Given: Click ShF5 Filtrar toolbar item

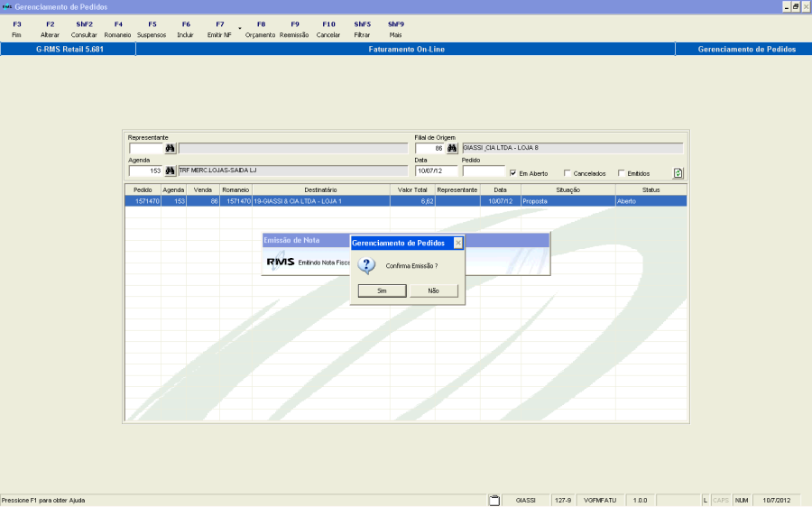Looking at the screenshot, I should coord(362,30).
